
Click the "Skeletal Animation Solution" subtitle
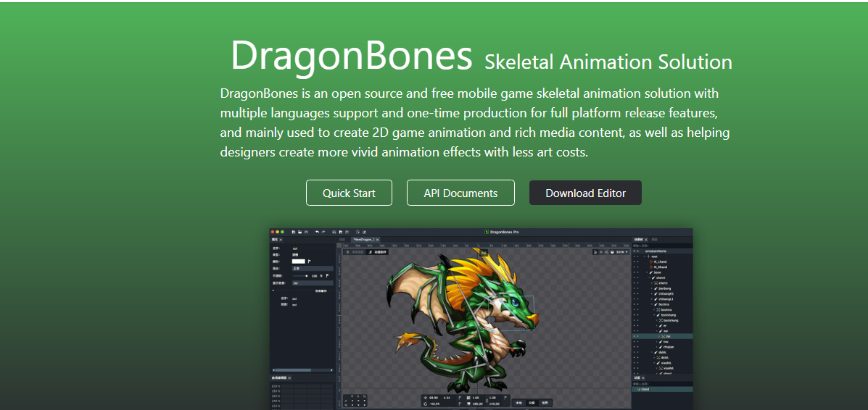608,62
